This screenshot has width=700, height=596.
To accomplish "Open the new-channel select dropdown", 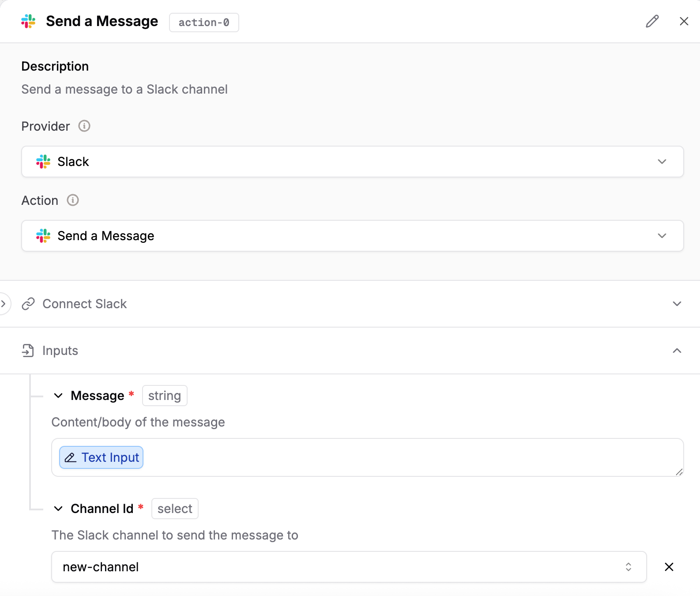I will click(x=349, y=567).
